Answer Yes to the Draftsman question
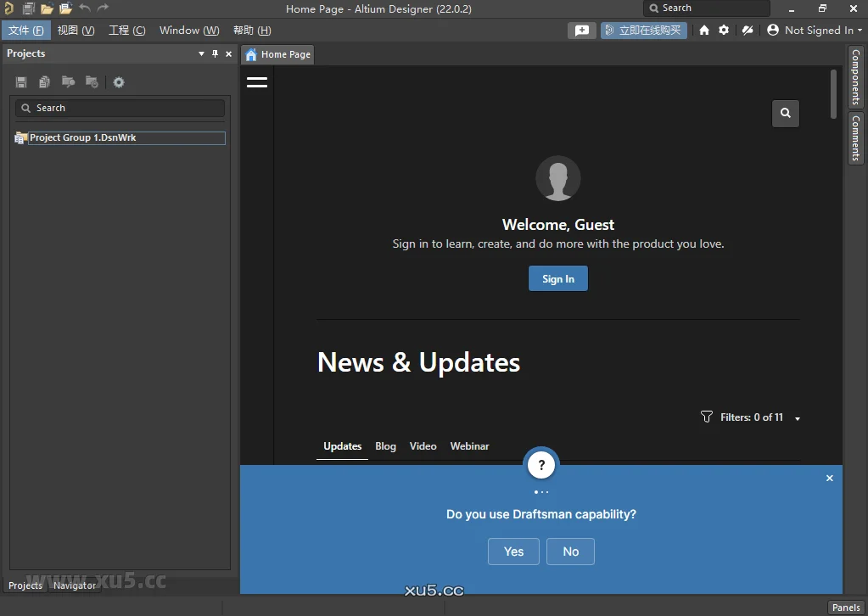 [x=513, y=552]
